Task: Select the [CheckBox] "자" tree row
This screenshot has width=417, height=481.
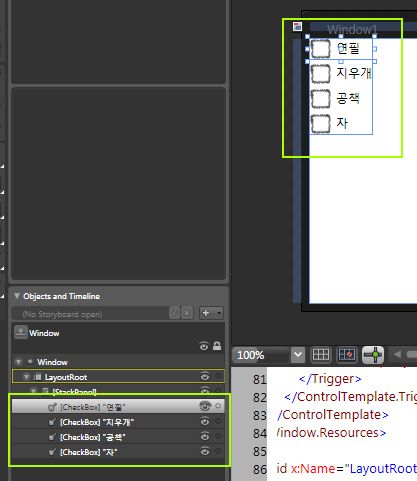Action: pyautogui.click(x=118, y=451)
